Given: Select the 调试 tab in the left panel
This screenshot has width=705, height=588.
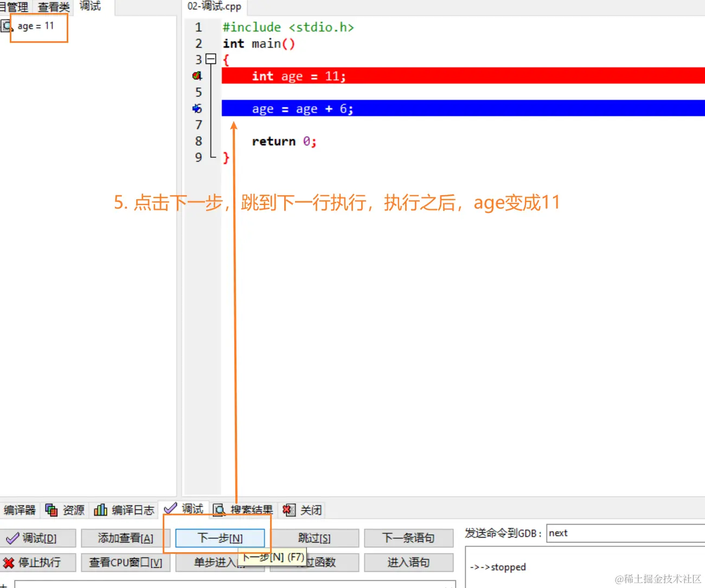Looking at the screenshot, I should 90,7.
